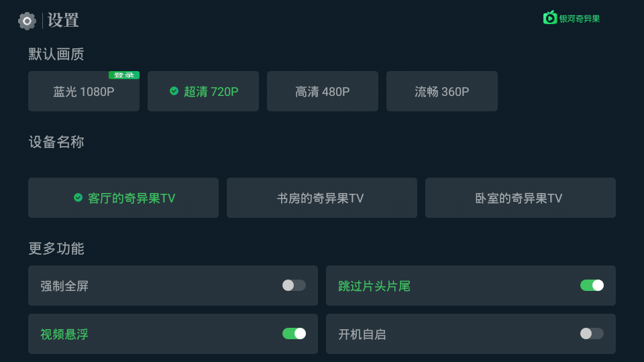Image resolution: width=644 pixels, height=362 pixels.
Task: Select 卧室的奇异果TV device name
Action: 520,198
